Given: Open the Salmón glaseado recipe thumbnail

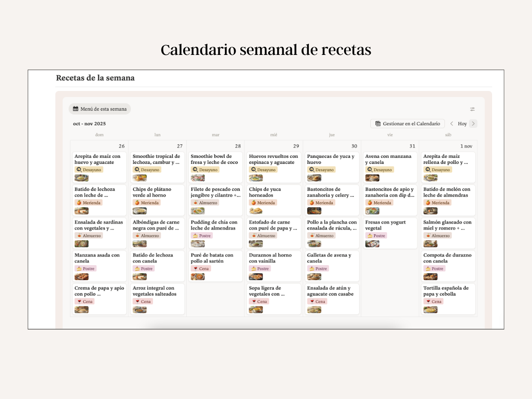Looking at the screenshot, I should [x=430, y=243].
